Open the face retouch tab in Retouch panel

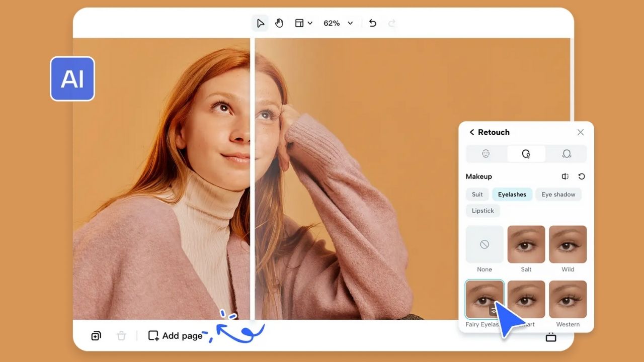(x=485, y=153)
